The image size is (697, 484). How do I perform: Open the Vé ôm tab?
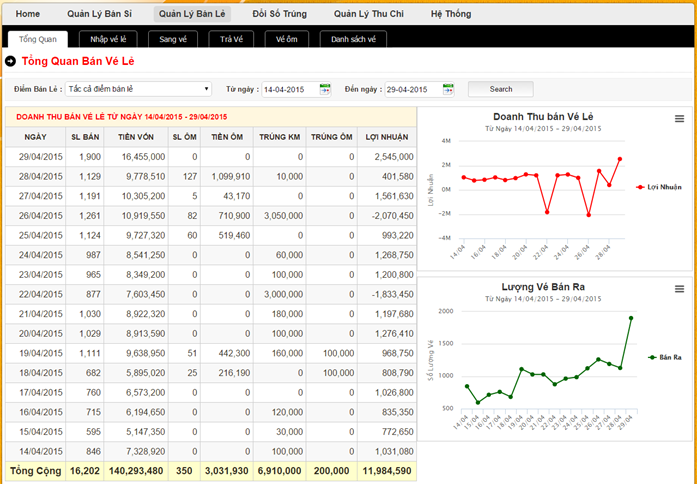[287, 39]
